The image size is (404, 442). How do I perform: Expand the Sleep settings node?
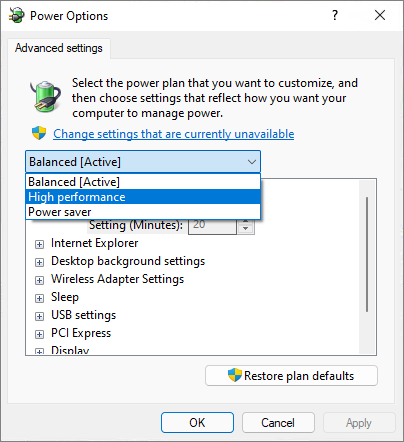click(x=39, y=298)
